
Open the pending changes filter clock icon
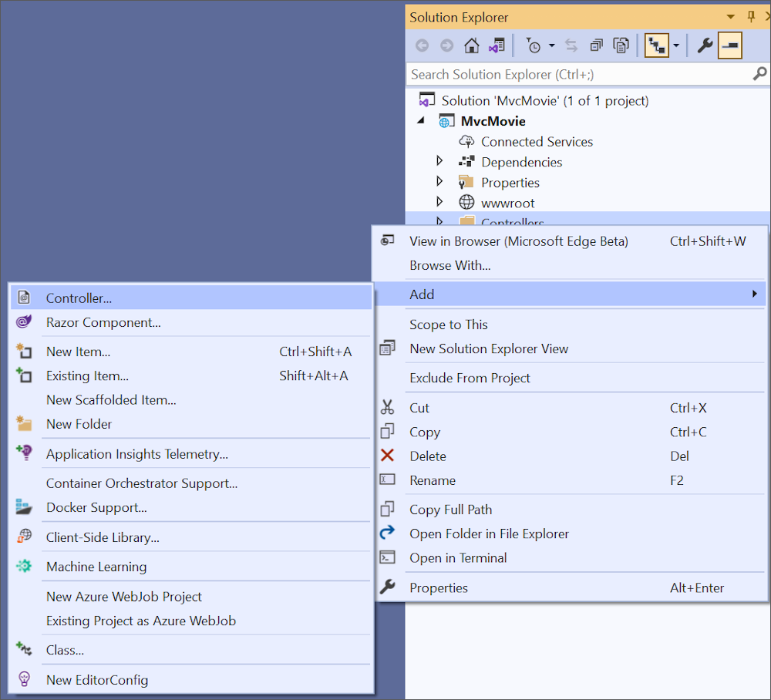pos(534,45)
